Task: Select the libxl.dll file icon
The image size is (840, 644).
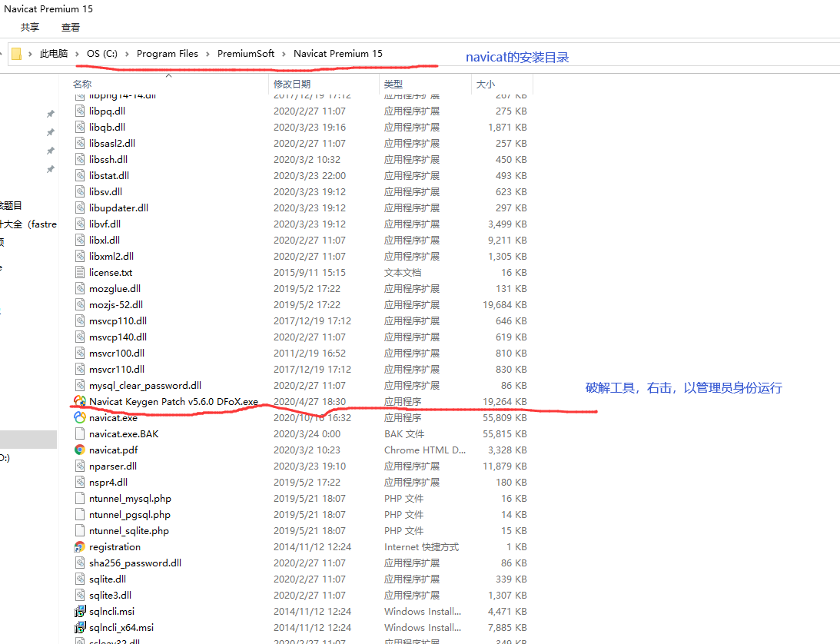Action: tap(80, 240)
